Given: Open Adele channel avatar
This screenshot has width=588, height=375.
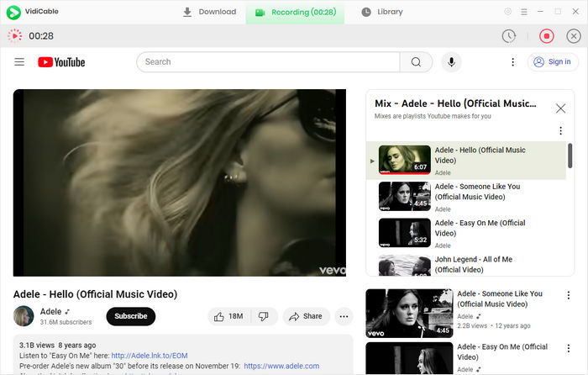Looking at the screenshot, I should [24, 316].
